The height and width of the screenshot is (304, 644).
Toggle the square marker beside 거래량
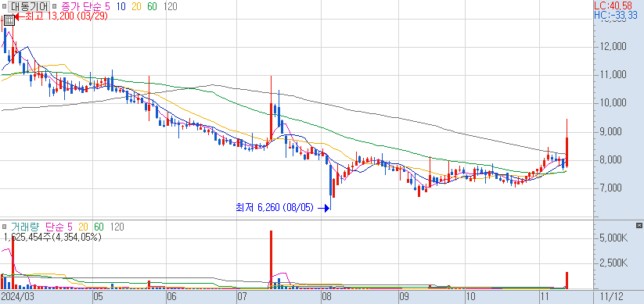point(4,227)
